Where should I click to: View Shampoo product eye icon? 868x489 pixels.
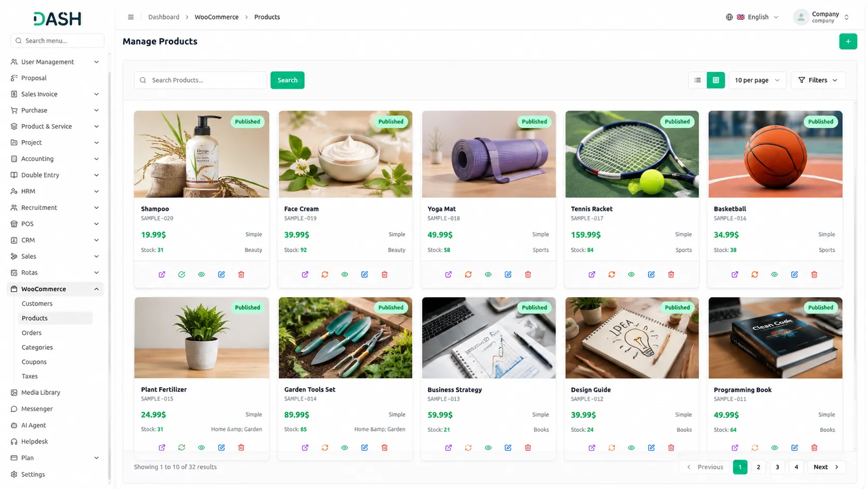[201, 274]
